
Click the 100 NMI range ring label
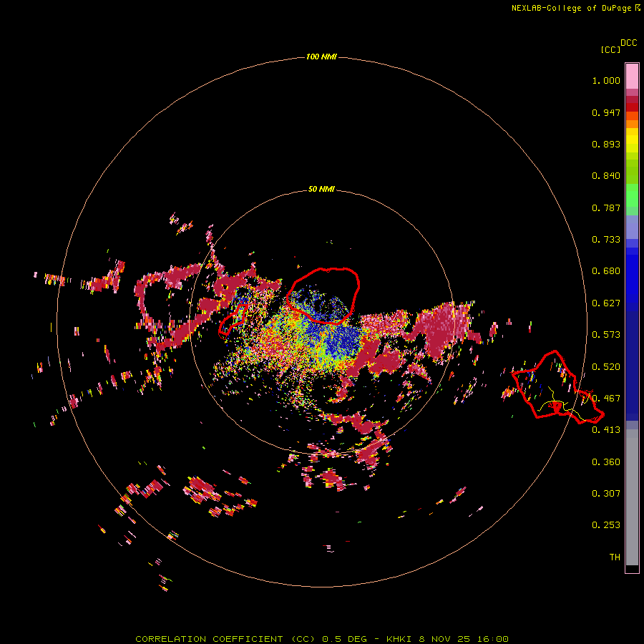pyautogui.click(x=321, y=57)
